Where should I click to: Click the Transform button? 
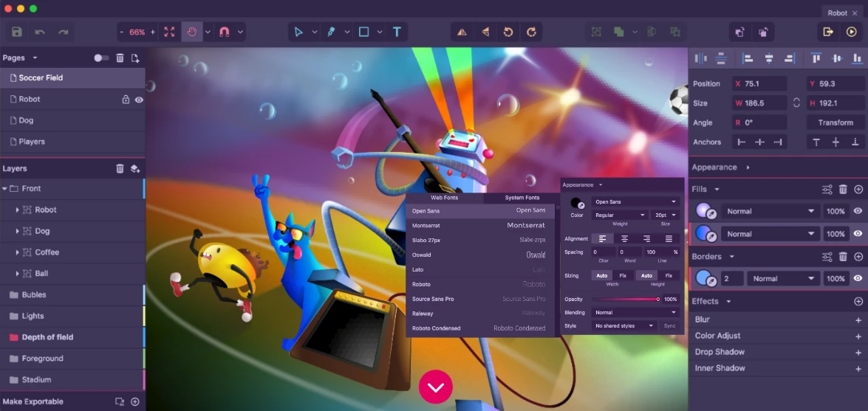click(x=835, y=122)
